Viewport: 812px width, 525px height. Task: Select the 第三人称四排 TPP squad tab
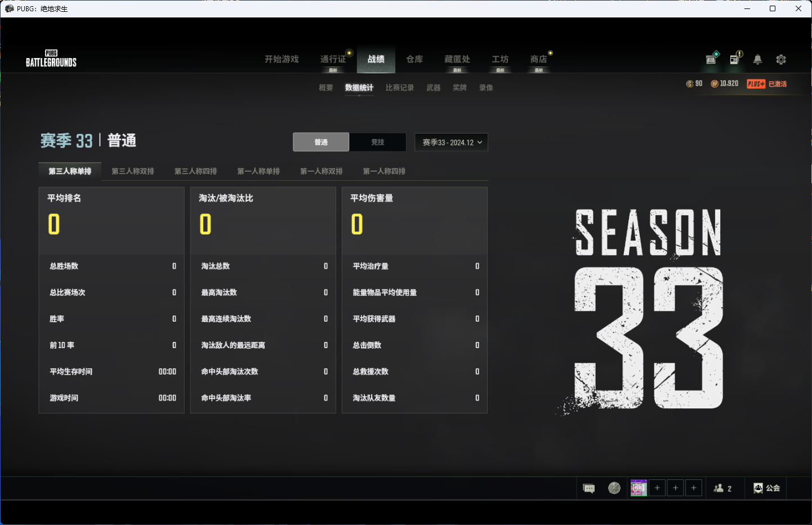point(196,171)
